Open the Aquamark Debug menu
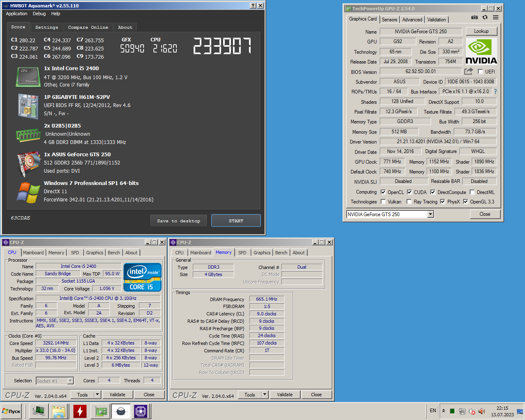This screenshot has width=525, height=420. (x=39, y=14)
